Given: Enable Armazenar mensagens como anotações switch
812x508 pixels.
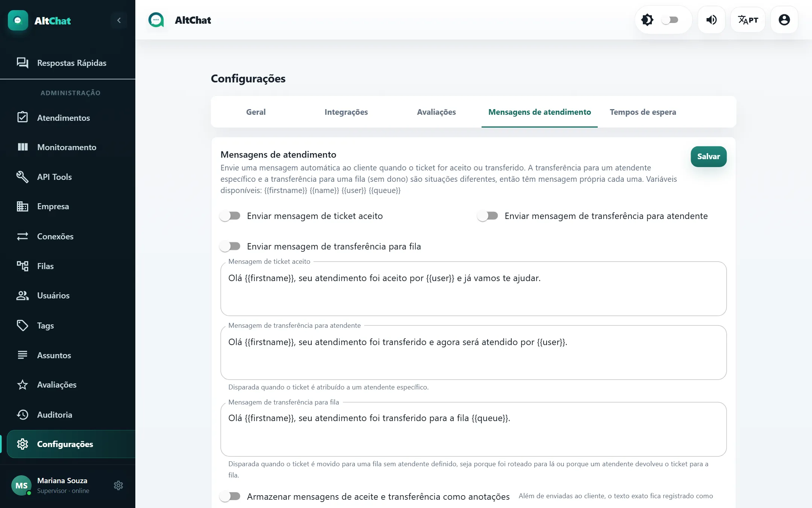Looking at the screenshot, I should point(230,497).
